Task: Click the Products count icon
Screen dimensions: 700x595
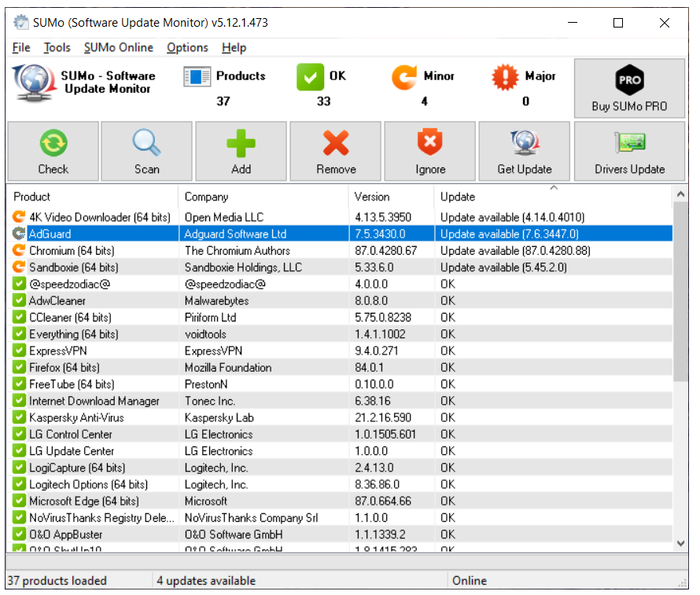Action: coord(197,77)
